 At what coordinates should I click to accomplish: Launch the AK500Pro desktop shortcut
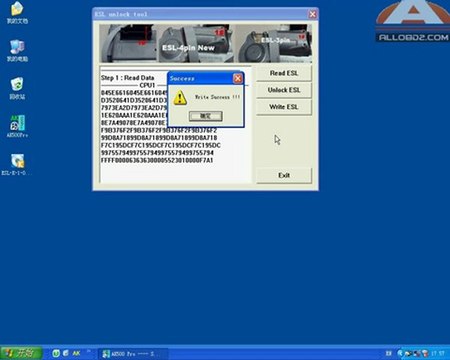click(17, 126)
